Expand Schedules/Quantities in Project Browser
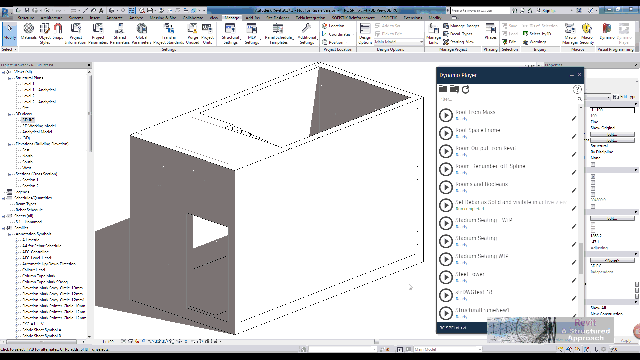This screenshot has width=640, height=360. click(x=4, y=198)
